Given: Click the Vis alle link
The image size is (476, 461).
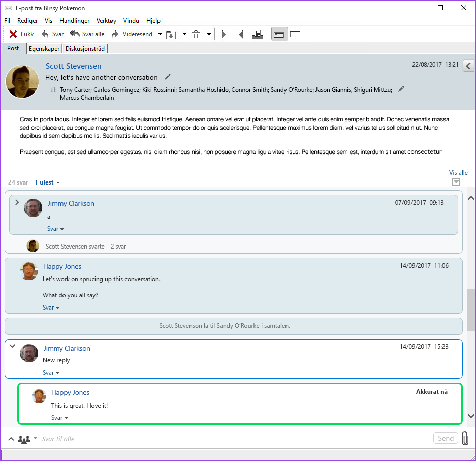Looking at the screenshot, I should 458,172.
